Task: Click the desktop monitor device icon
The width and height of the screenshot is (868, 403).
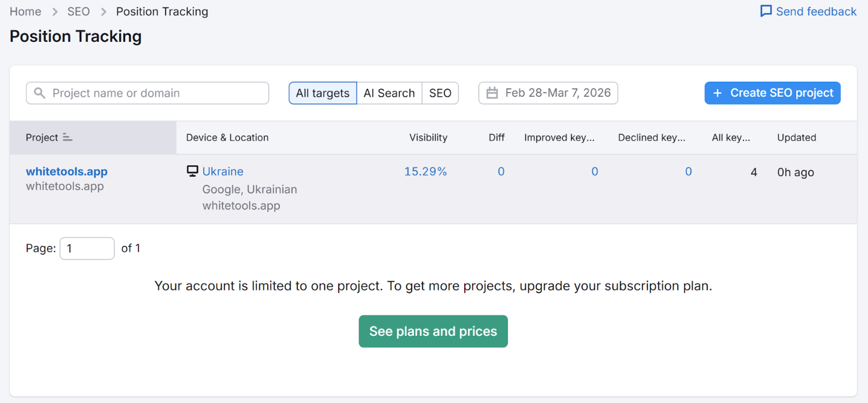Action: click(192, 171)
